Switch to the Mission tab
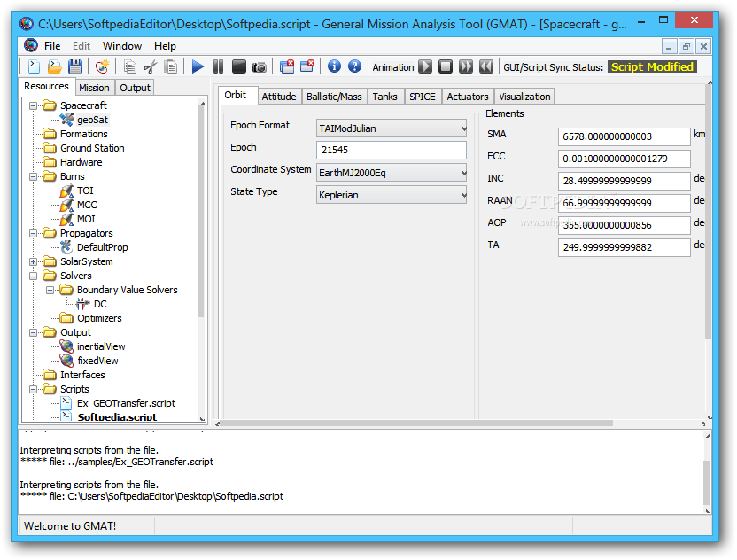Viewport: 737px width, 560px height. click(94, 88)
